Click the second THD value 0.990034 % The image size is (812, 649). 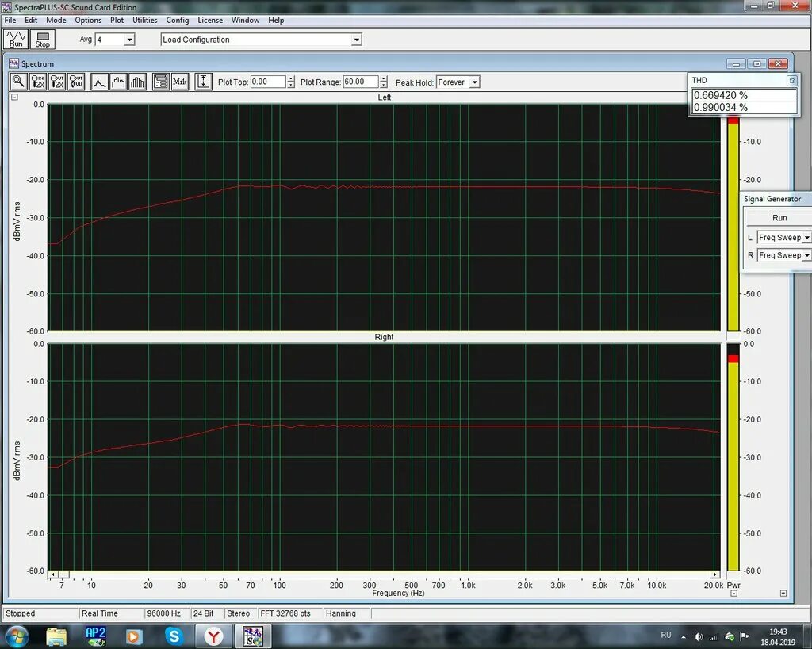(x=744, y=107)
